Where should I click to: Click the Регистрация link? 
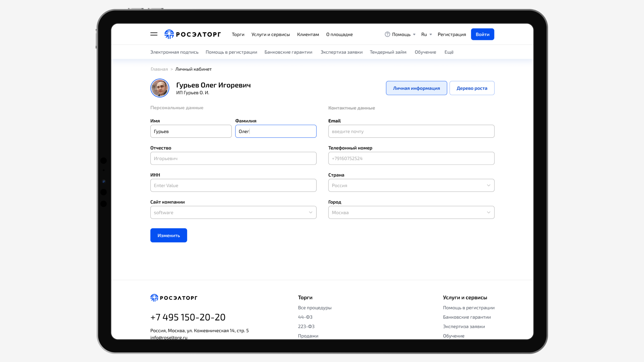[451, 34]
